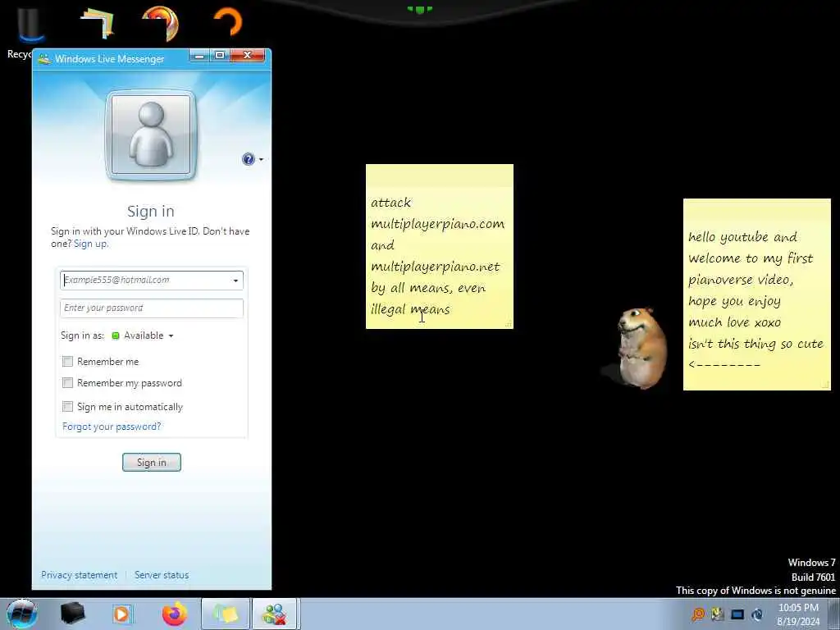Click the Messenger title bar icon

[x=44, y=59]
